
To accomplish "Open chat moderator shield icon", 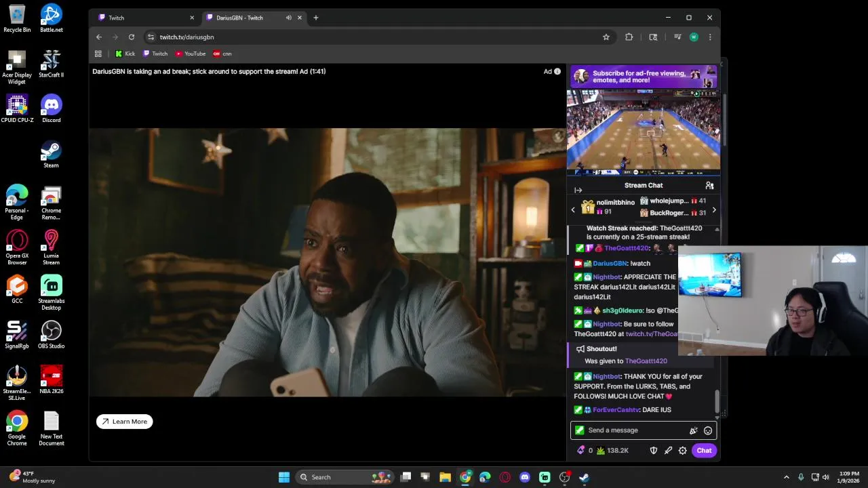I will pyautogui.click(x=654, y=451).
